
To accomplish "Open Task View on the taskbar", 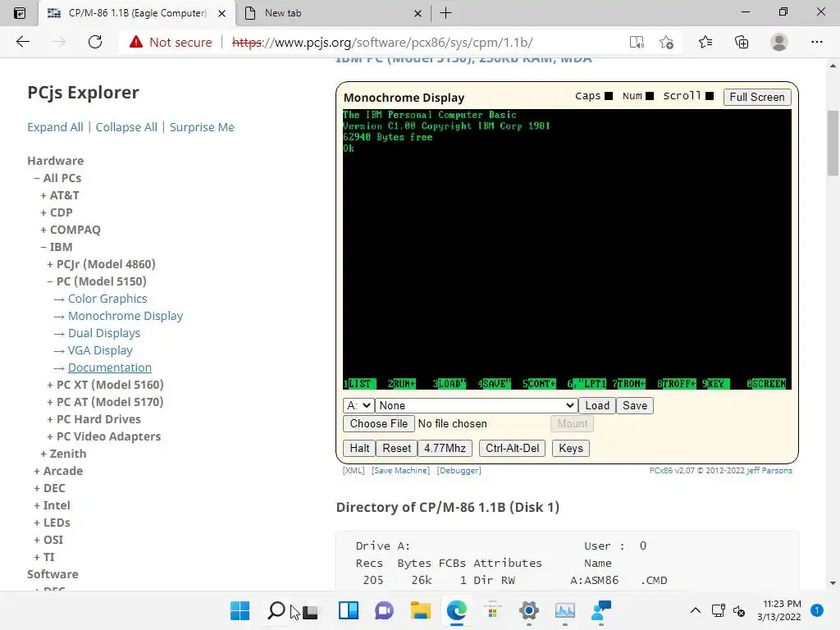I will pos(311,610).
